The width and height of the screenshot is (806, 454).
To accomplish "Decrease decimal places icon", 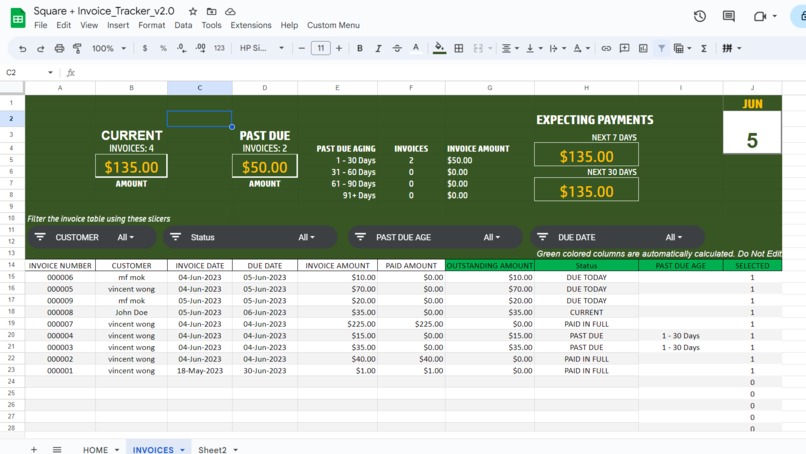I will (x=181, y=48).
